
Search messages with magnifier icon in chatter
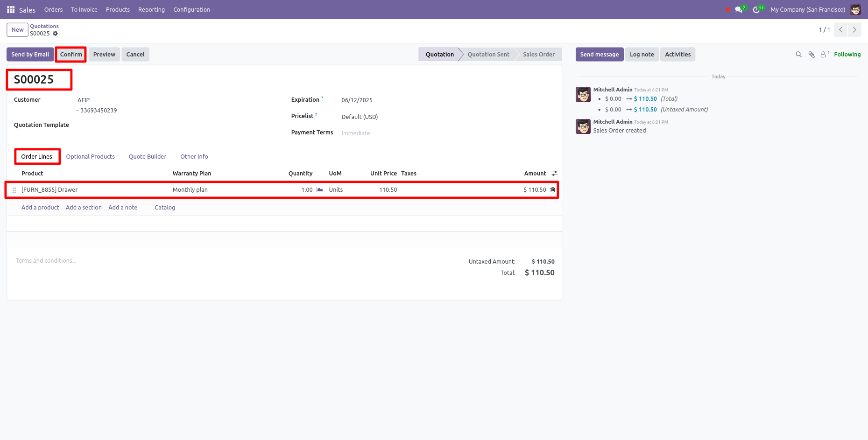point(798,55)
